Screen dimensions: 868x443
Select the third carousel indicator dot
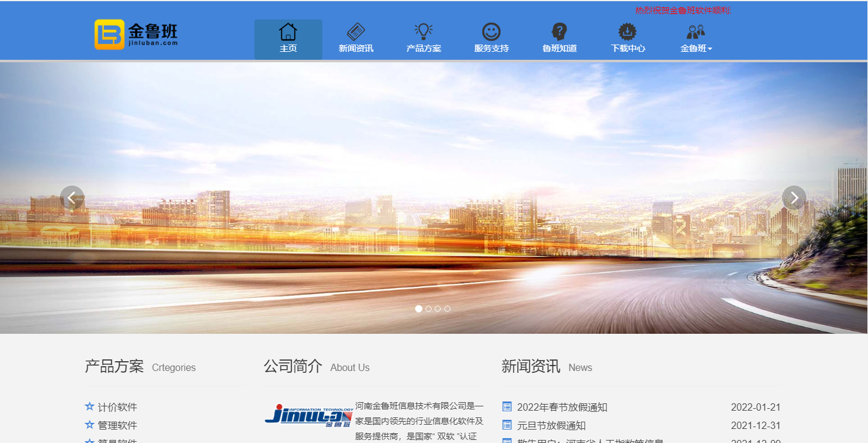[438, 309]
